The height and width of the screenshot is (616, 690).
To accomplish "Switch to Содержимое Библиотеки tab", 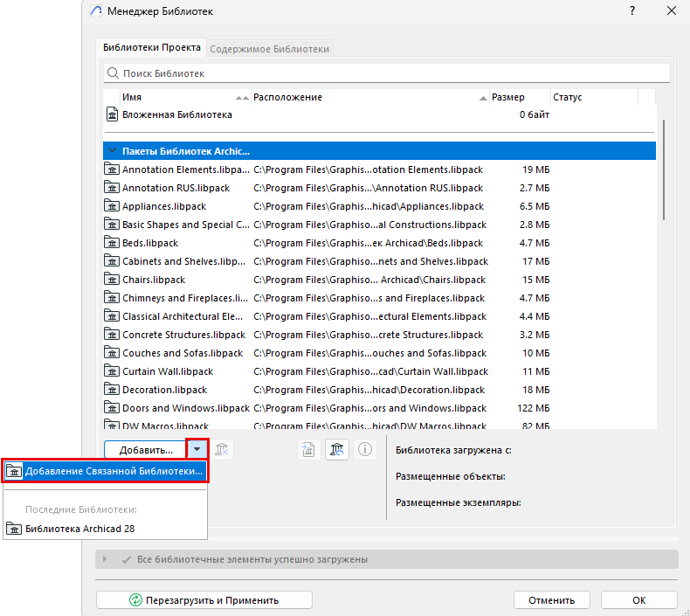I will click(269, 49).
